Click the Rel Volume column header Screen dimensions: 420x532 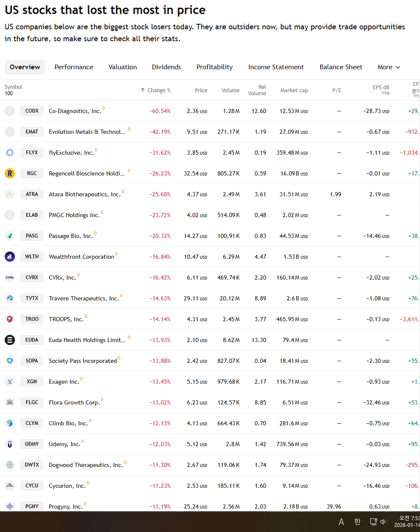[257, 90]
